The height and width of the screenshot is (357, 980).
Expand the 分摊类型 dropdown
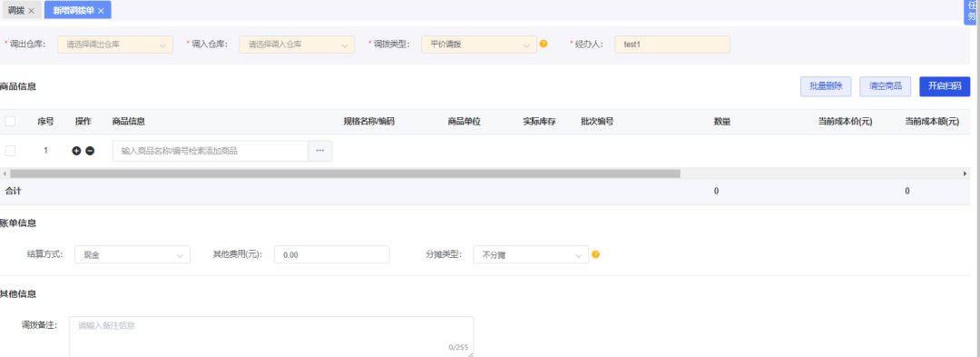pyautogui.click(x=531, y=254)
